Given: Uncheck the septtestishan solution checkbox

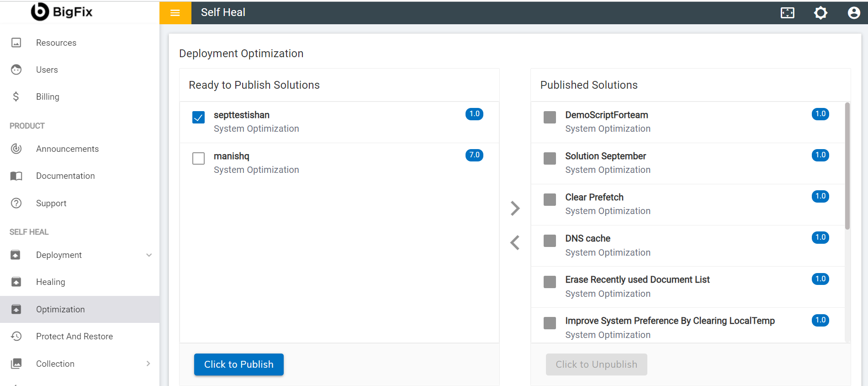Looking at the screenshot, I should [198, 117].
